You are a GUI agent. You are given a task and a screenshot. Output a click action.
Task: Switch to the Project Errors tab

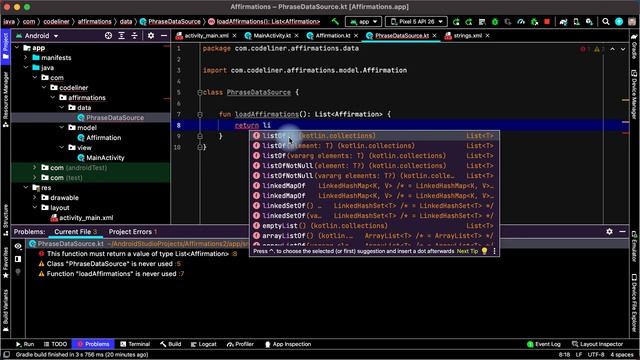pyautogui.click(x=132, y=232)
